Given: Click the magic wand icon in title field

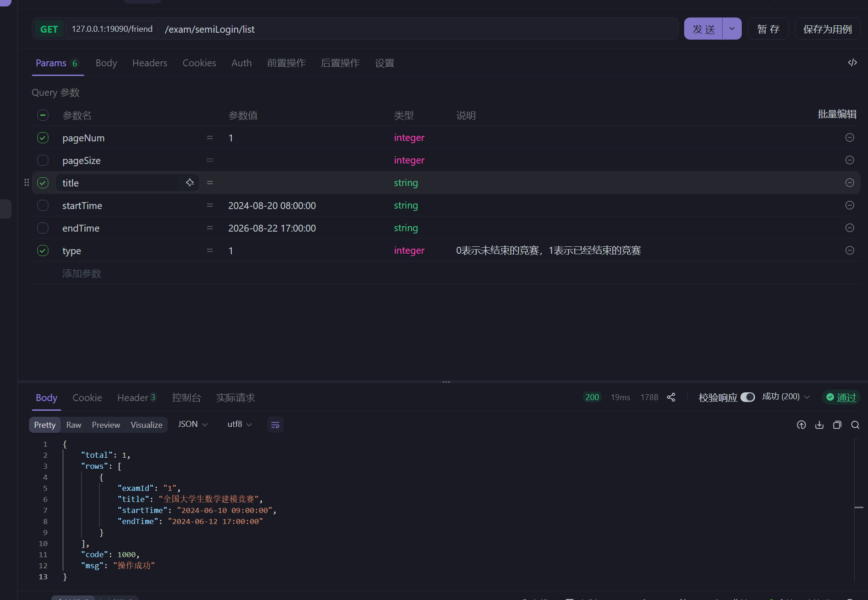Looking at the screenshot, I should pyautogui.click(x=190, y=183).
